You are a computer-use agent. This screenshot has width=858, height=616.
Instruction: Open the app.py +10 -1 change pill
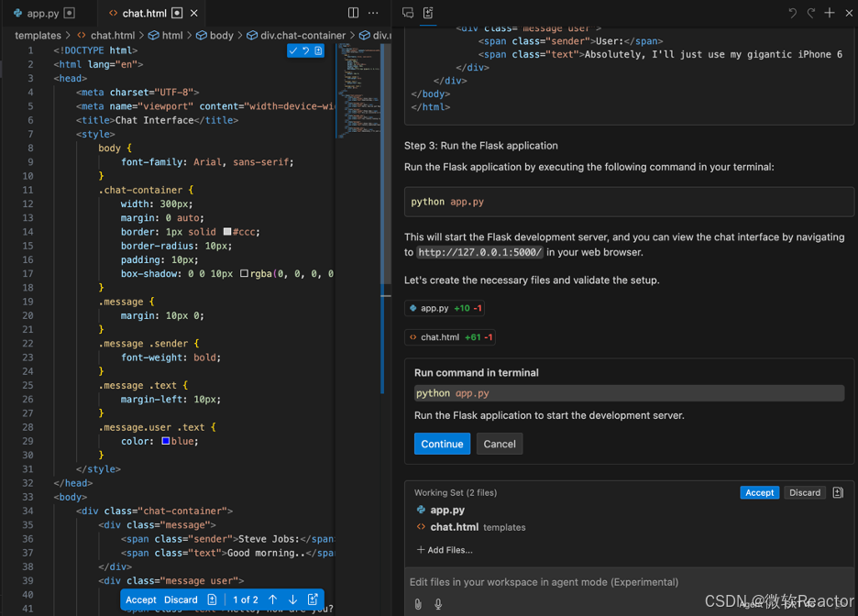(x=445, y=308)
